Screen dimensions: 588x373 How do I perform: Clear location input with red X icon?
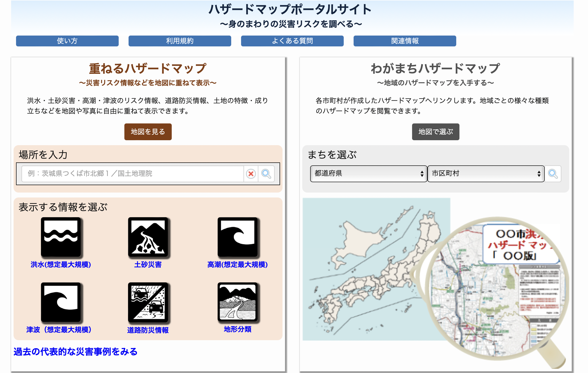coord(251,174)
